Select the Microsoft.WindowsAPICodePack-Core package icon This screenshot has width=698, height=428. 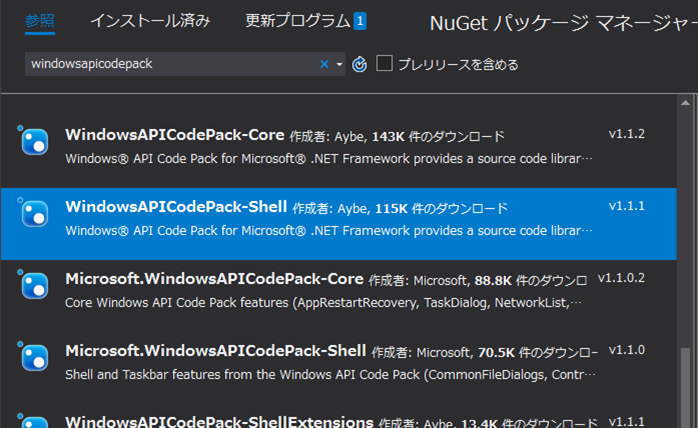tap(34, 286)
